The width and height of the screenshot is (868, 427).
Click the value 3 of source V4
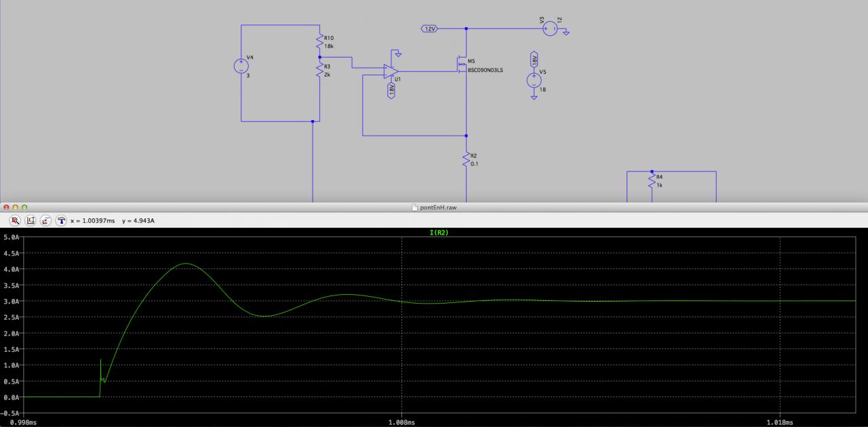248,75
